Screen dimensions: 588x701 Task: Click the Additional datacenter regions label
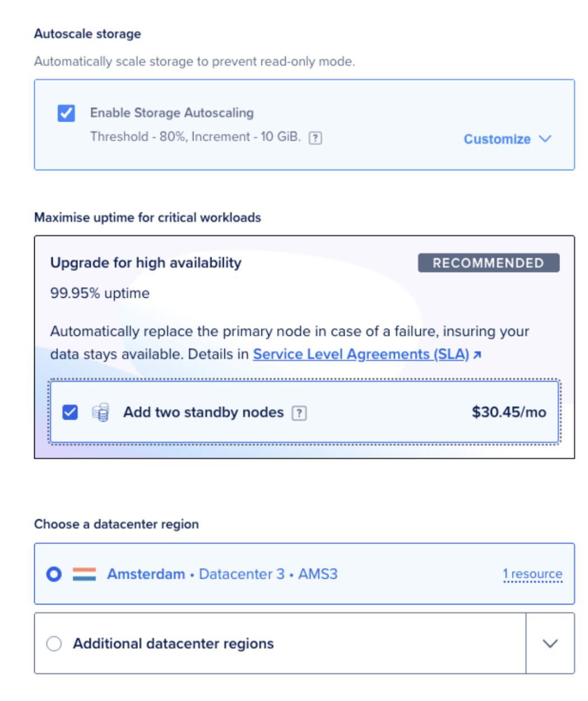[x=173, y=644]
